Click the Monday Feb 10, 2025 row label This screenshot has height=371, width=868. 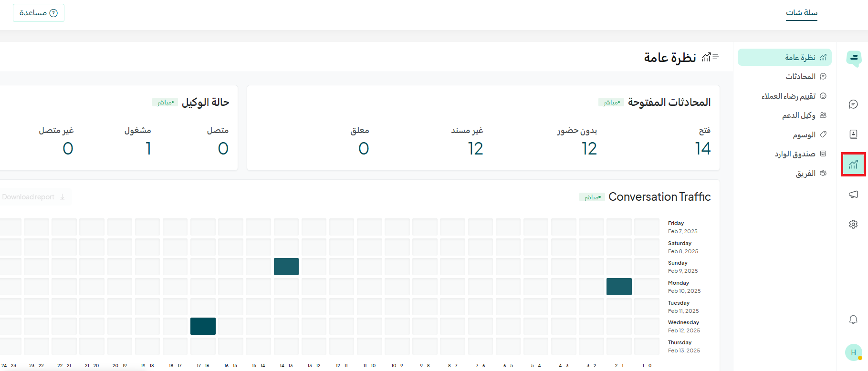(684, 287)
